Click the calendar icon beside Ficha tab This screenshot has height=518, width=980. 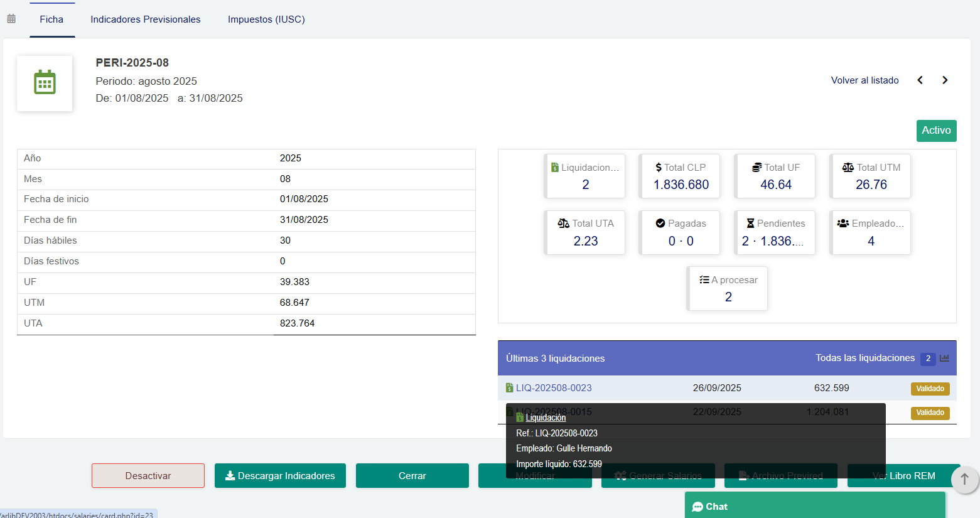(11, 19)
